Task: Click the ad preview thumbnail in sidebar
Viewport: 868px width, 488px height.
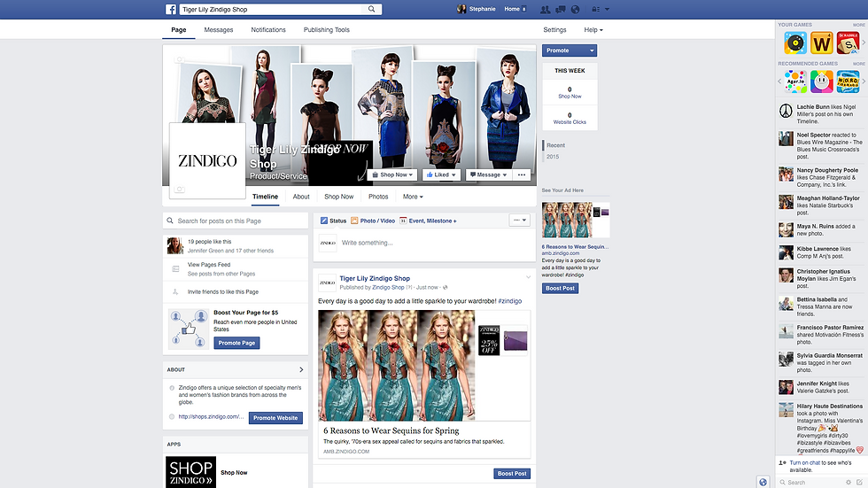Action: 575,220
